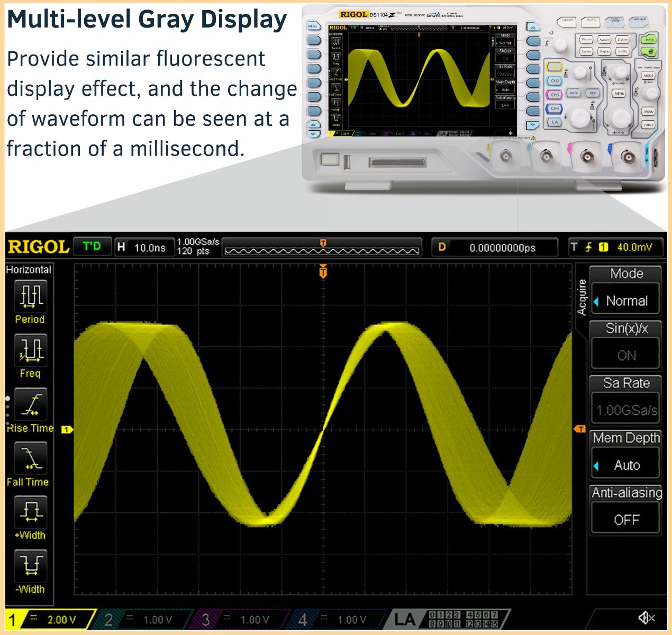This screenshot has width=672, height=635.
Task: Push the power button on the oscilloscope's lower left
Action: coord(329,160)
